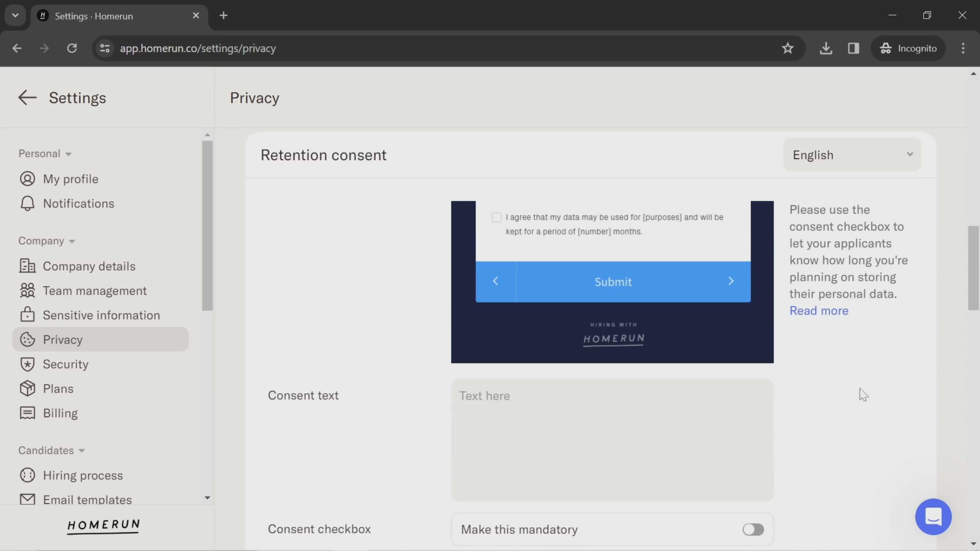Check the consent checkbox in preview
The width and height of the screenshot is (980, 551).
pos(496,217)
